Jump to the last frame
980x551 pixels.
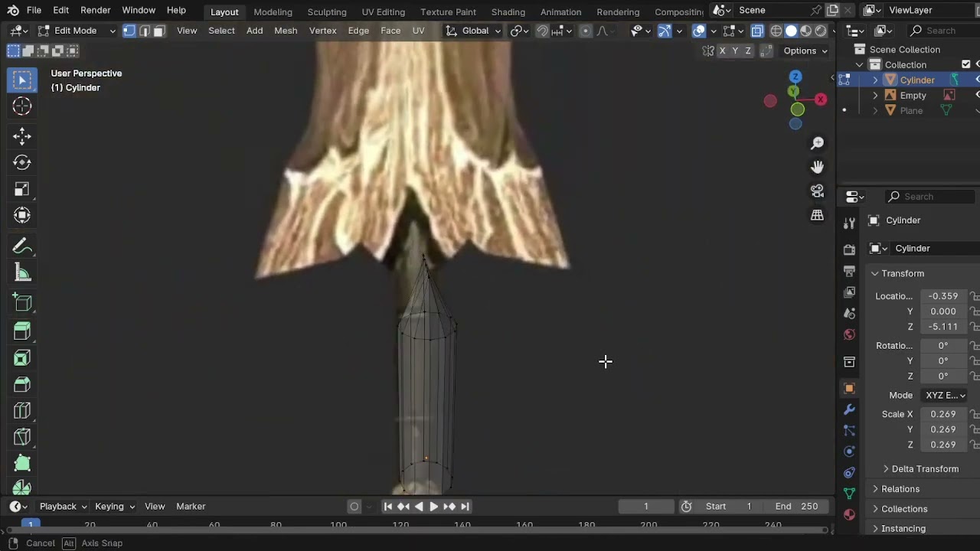(465, 507)
